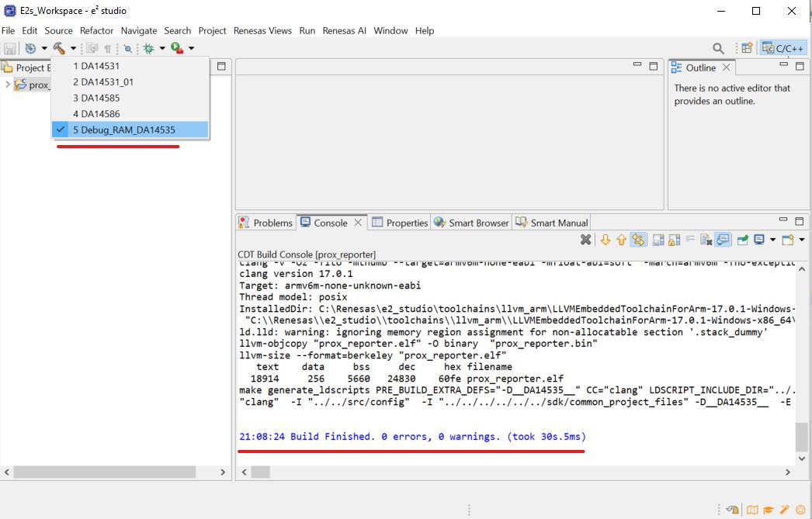Click the Skip All Breakpoints icon

click(127, 49)
